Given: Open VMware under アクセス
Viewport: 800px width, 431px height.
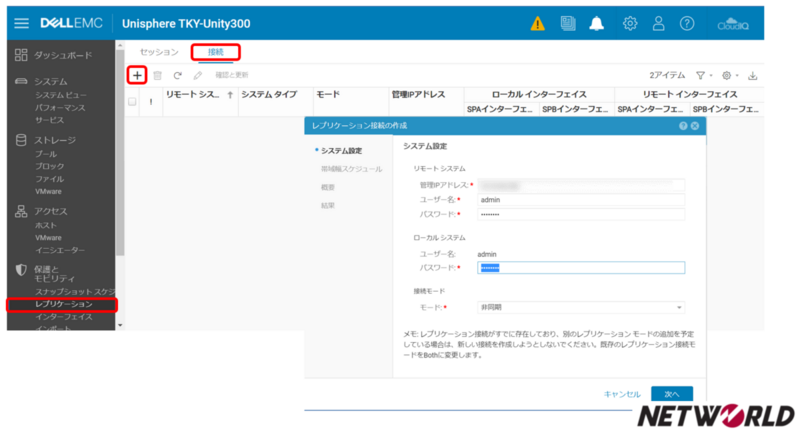Looking at the screenshot, I should [x=48, y=238].
